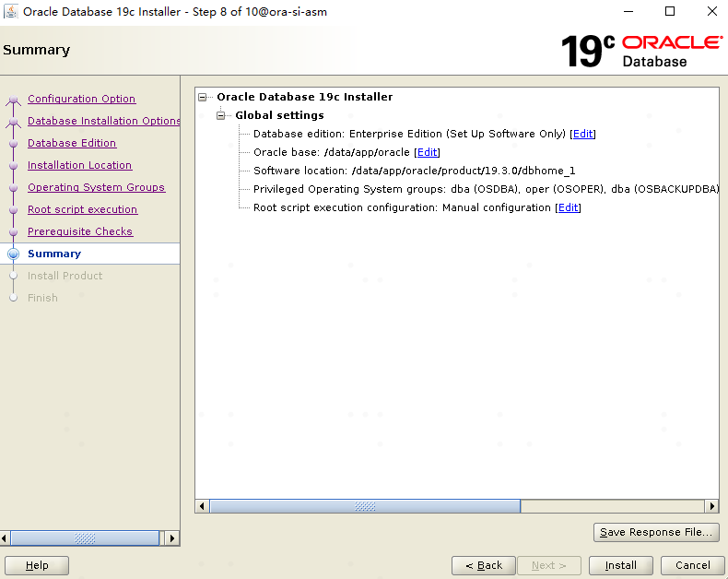Start installation with the Install button
This screenshot has width=728, height=579.
[x=621, y=565]
